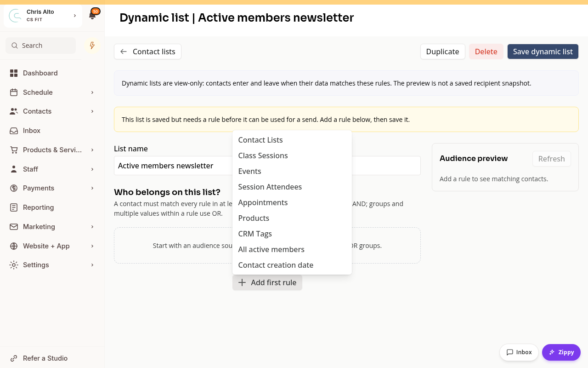Go back to Contact lists

click(147, 52)
